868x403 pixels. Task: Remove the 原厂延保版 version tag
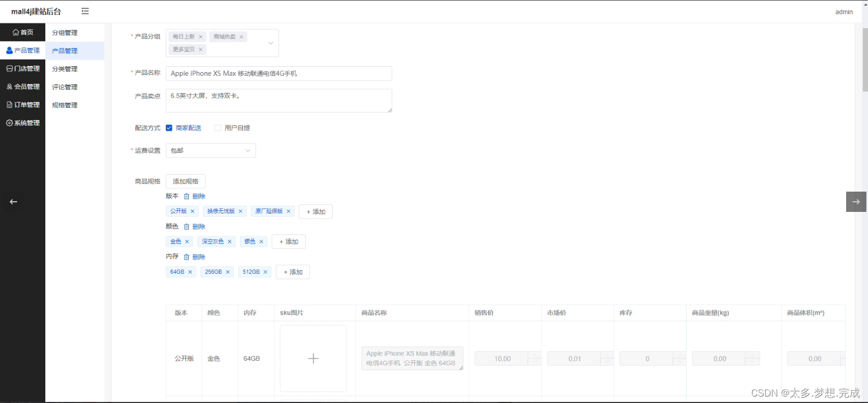click(289, 211)
